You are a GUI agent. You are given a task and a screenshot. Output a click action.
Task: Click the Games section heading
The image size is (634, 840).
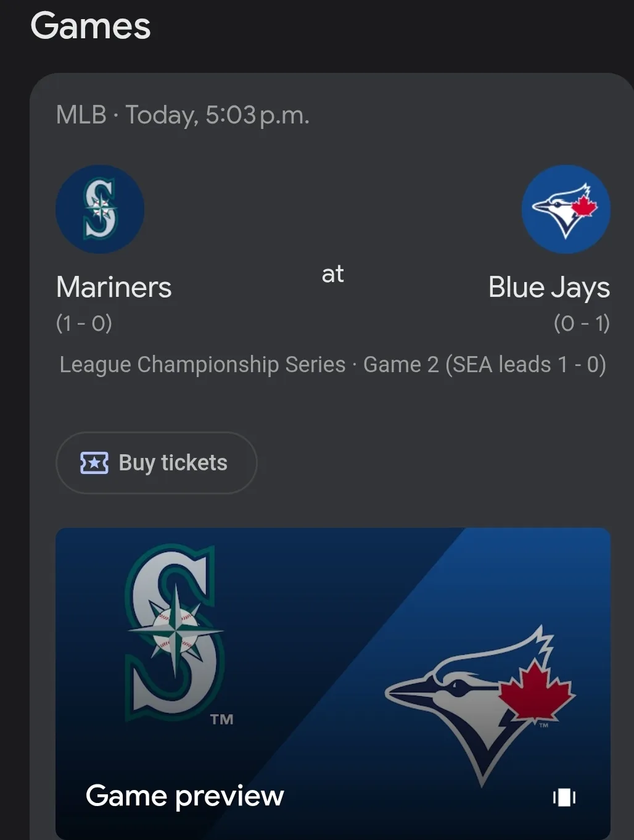91,26
